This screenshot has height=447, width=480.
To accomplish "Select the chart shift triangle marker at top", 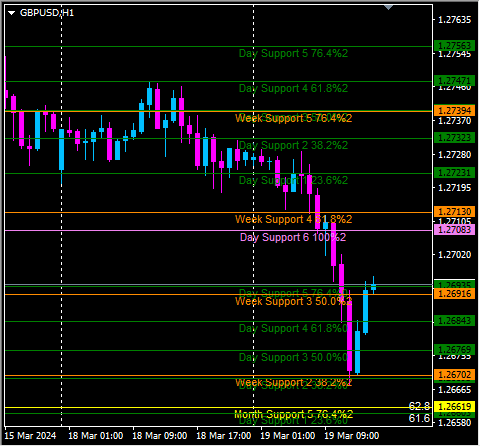I will coord(389,7).
